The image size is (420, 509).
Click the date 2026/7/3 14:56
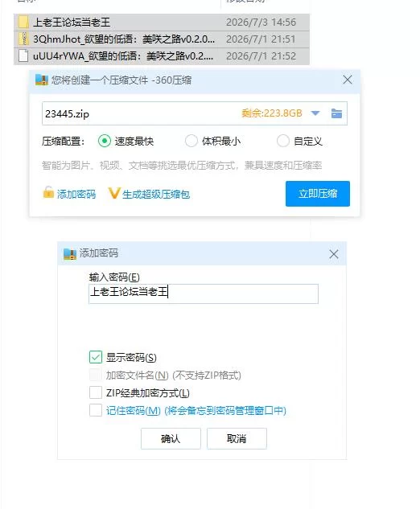261,22
